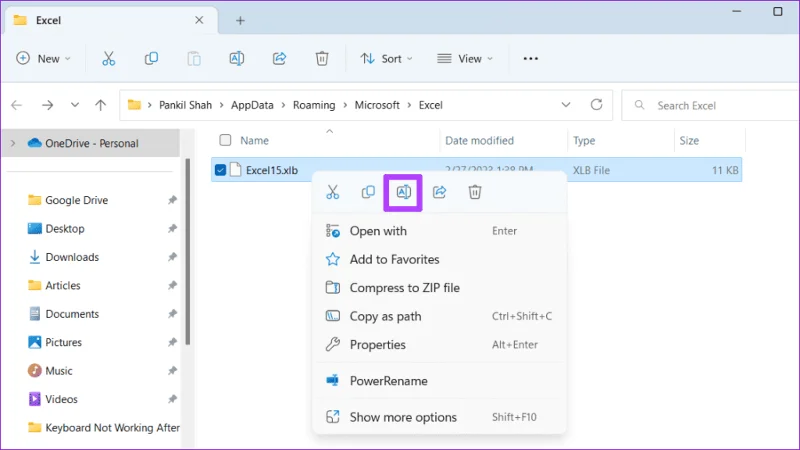This screenshot has height=450, width=800.
Task: Open Properties from the context menu
Action: click(439, 345)
